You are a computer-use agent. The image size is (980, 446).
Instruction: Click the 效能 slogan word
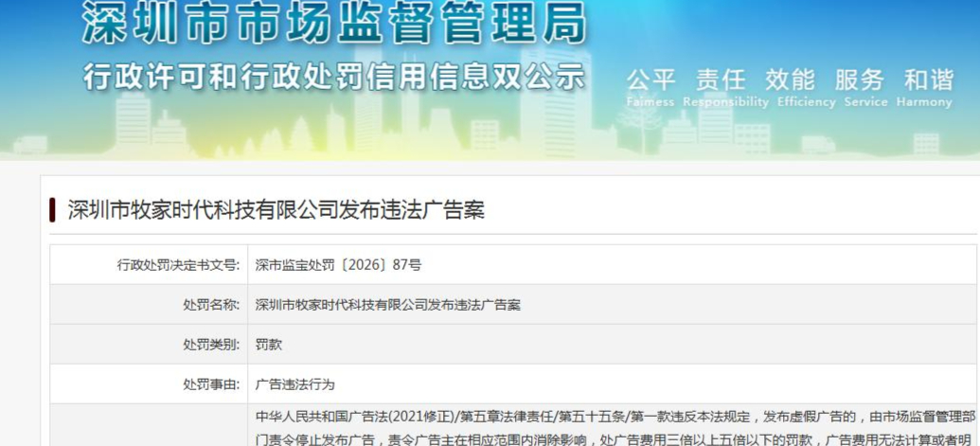click(x=790, y=80)
